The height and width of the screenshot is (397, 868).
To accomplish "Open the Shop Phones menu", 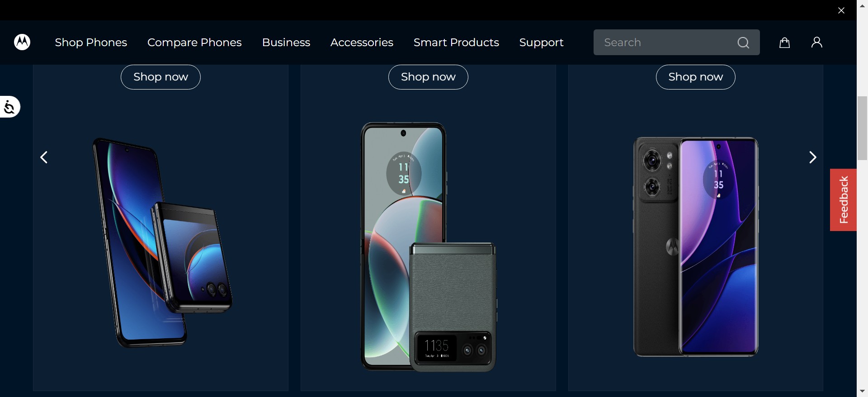I will (91, 43).
